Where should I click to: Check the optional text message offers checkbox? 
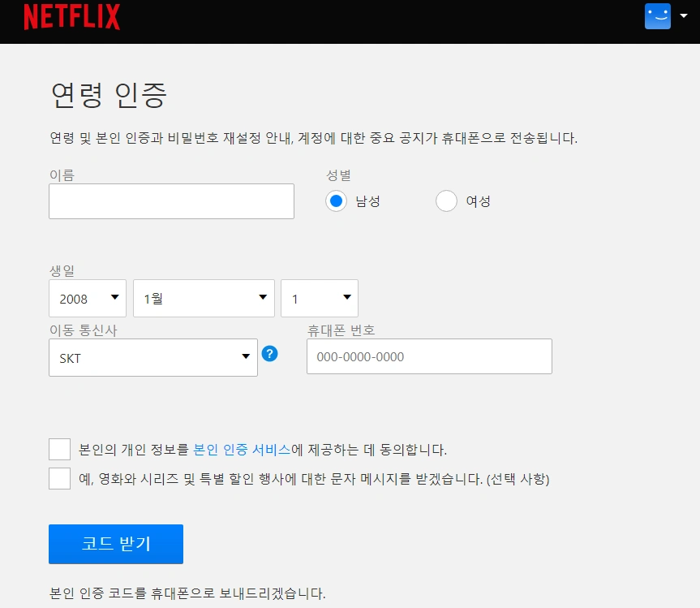[x=60, y=479]
